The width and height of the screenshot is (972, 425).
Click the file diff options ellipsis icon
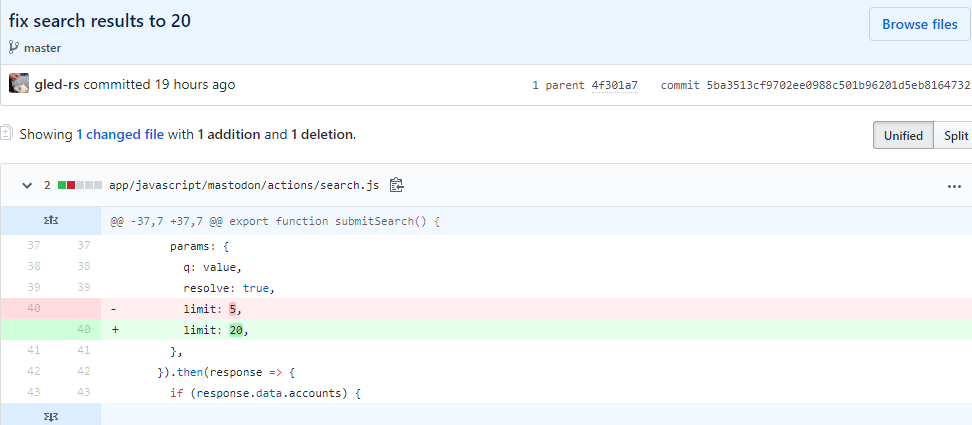pyautogui.click(x=953, y=185)
